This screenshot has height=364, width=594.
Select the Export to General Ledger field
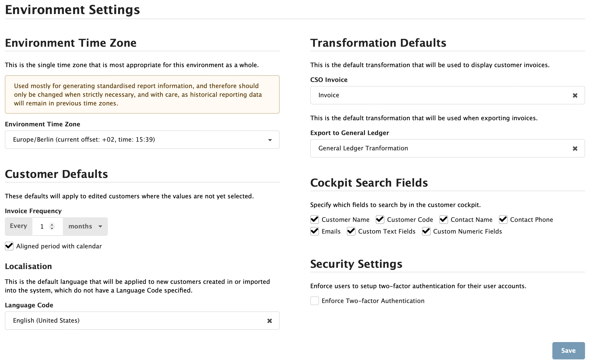coord(435,148)
